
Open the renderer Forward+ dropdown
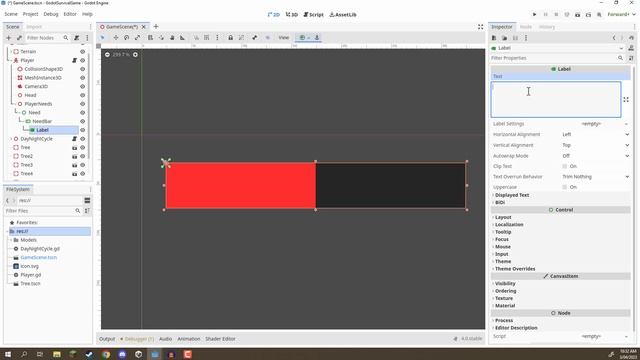pyautogui.click(x=621, y=15)
